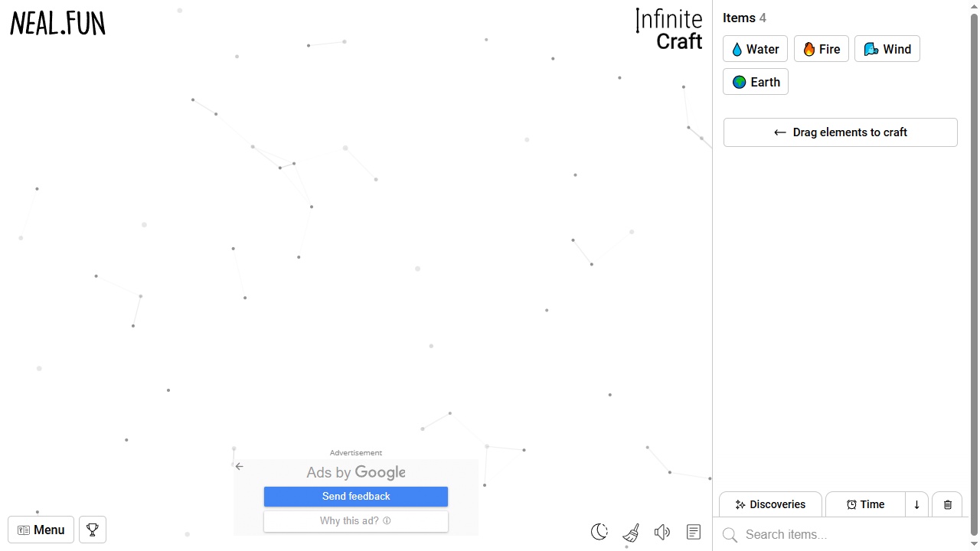
Task: Click the Send feedback ad button
Action: point(356,497)
